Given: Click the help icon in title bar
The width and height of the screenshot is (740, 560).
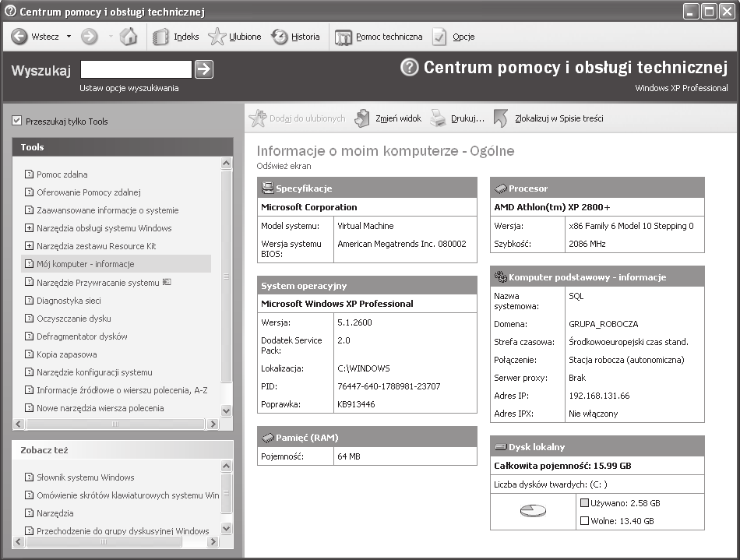Looking at the screenshot, I should coord(9,11).
